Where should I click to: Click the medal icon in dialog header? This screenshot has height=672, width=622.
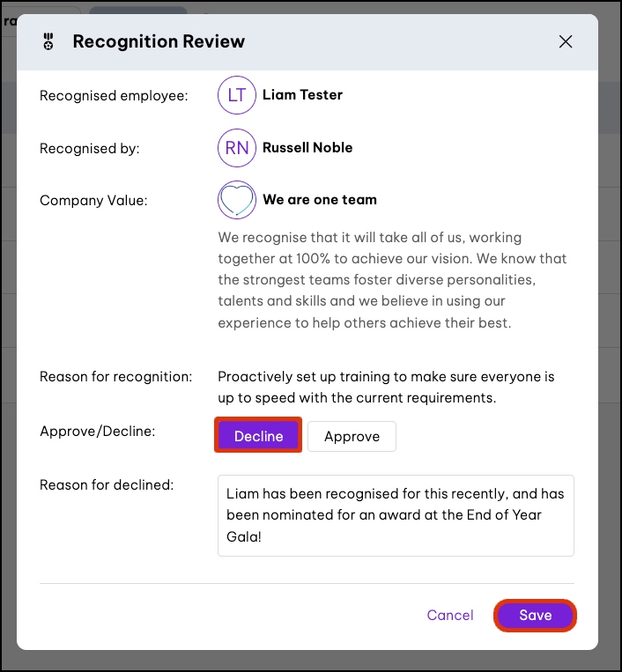[x=48, y=41]
